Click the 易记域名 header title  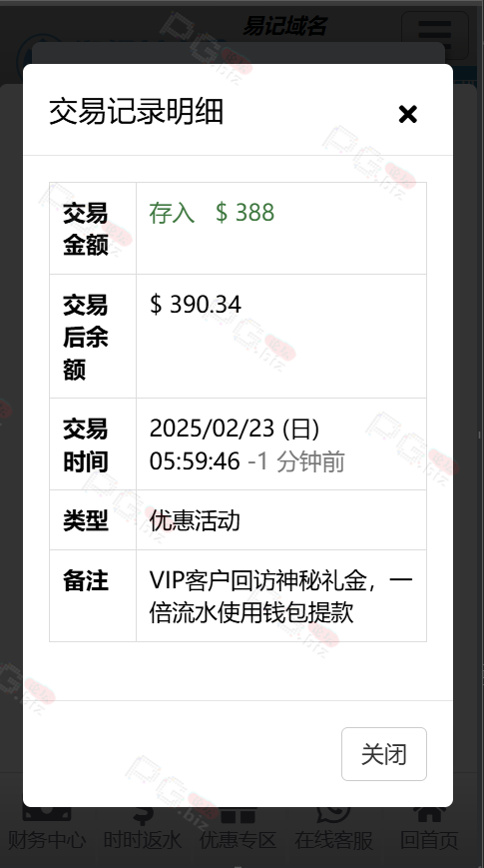(x=285, y=26)
